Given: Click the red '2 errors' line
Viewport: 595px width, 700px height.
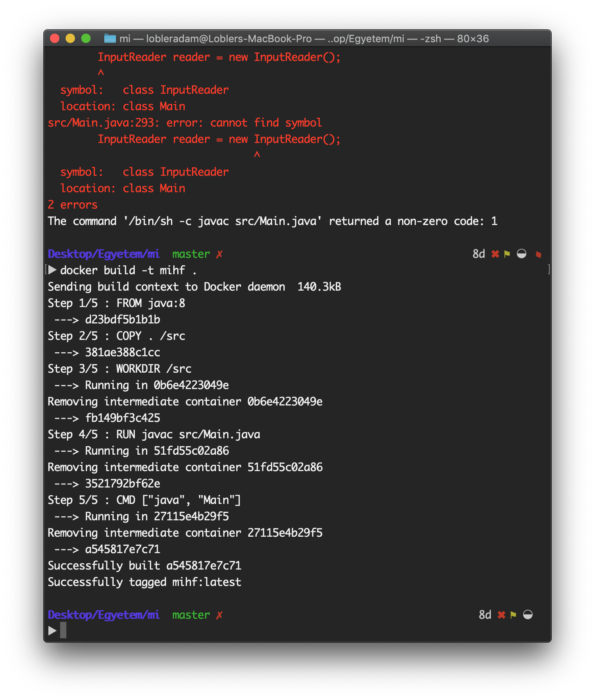Looking at the screenshot, I should point(73,205).
